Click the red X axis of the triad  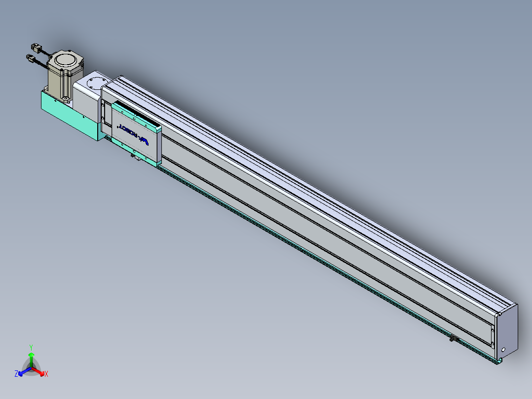coord(39,372)
